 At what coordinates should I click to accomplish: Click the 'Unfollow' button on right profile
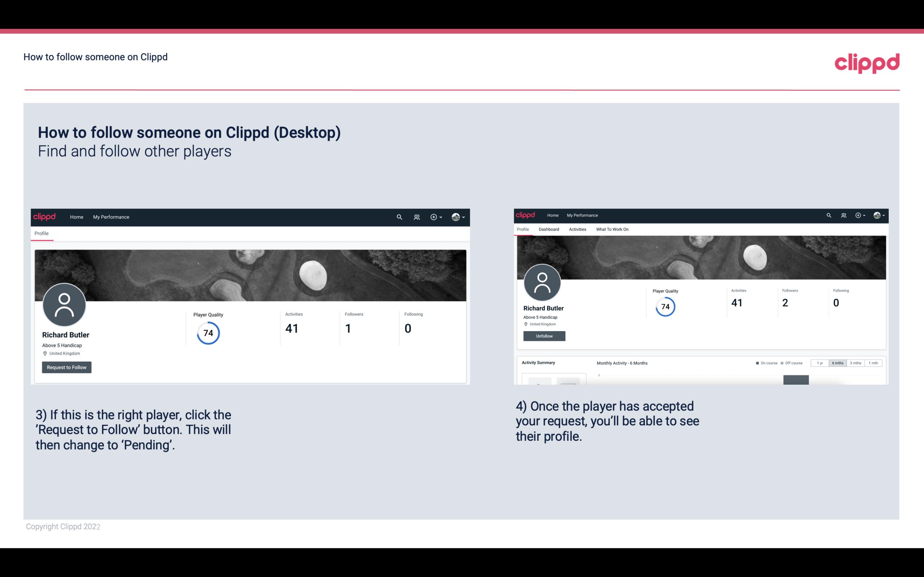[544, 336]
